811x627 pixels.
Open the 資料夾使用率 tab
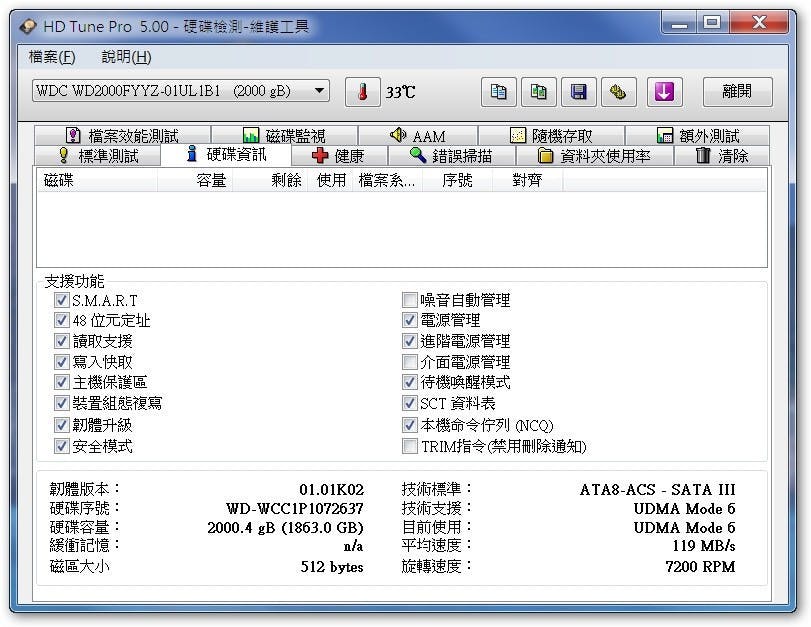pyautogui.click(x=594, y=156)
